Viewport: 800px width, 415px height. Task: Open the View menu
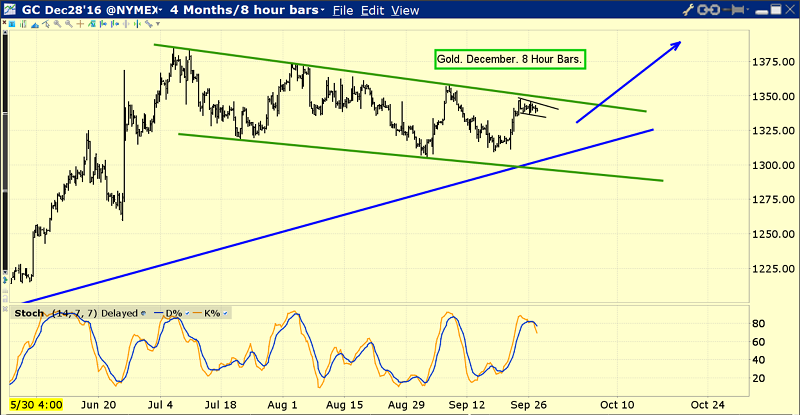pyautogui.click(x=405, y=11)
